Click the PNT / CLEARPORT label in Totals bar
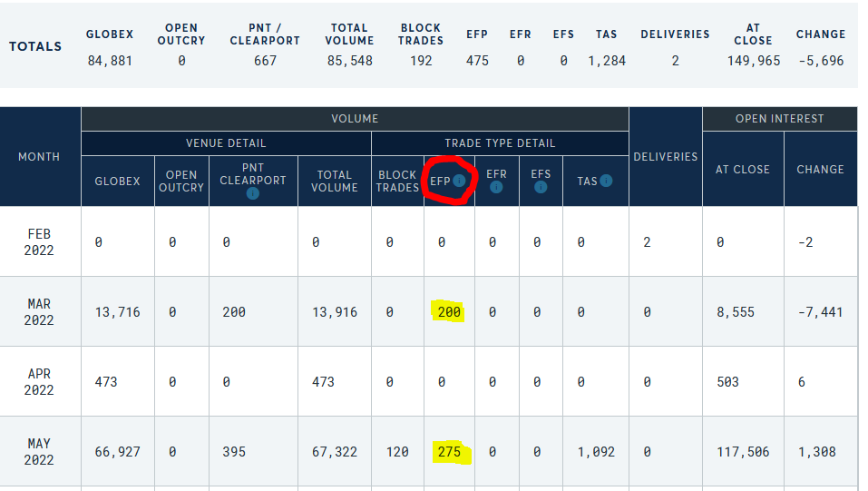This screenshot has width=868, height=491. click(265, 34)
